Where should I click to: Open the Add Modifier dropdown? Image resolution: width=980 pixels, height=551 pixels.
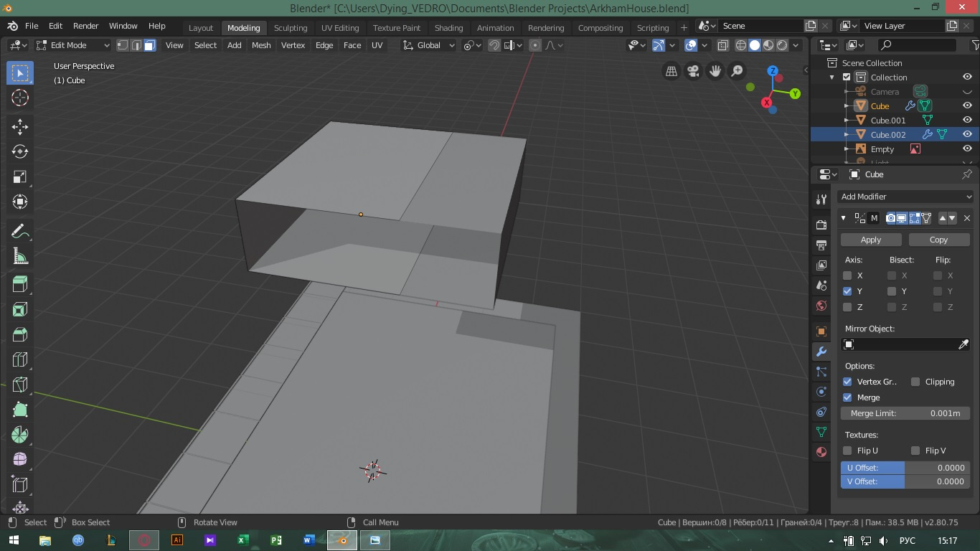[x=905, y=197]
